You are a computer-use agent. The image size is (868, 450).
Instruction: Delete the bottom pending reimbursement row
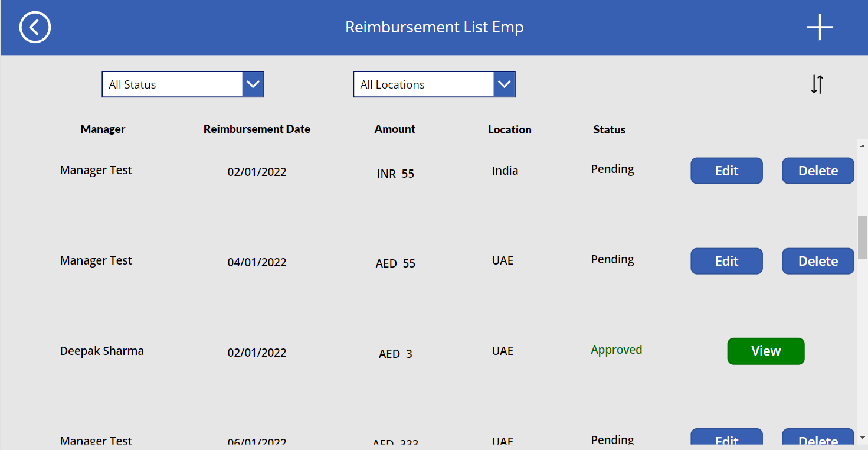(x=818, y=440)
